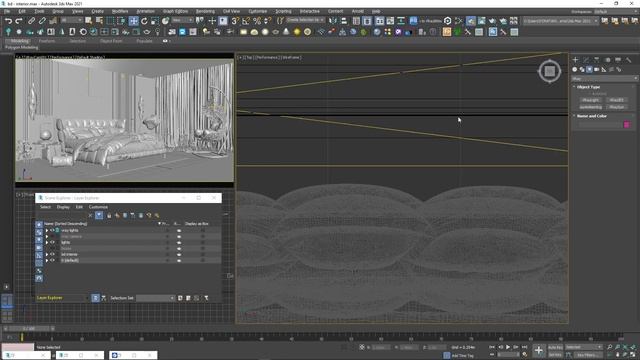
Task: Activate the Select and Link tool
Action: 31,21
